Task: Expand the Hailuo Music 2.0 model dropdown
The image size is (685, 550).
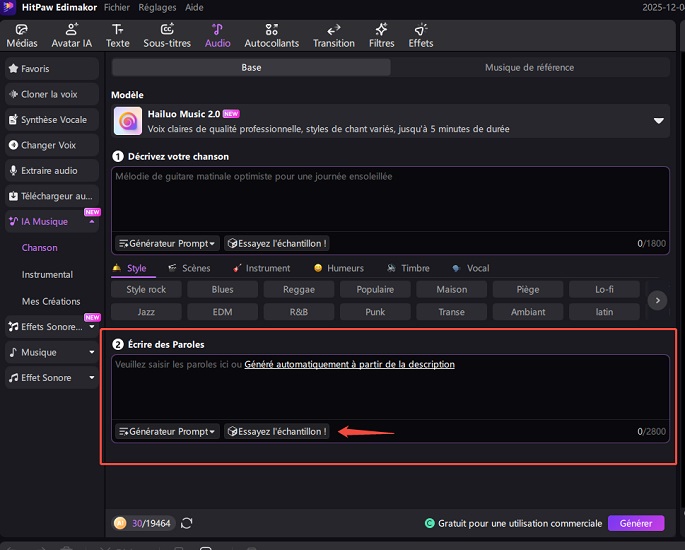Action: pyautogui.click(x=658, y=121)
